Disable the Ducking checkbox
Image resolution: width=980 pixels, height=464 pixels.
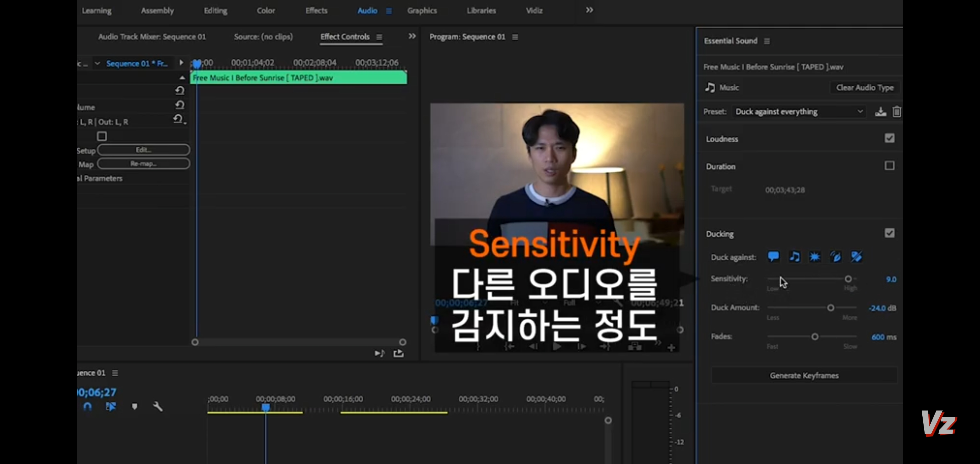click(x=889, y=233)
